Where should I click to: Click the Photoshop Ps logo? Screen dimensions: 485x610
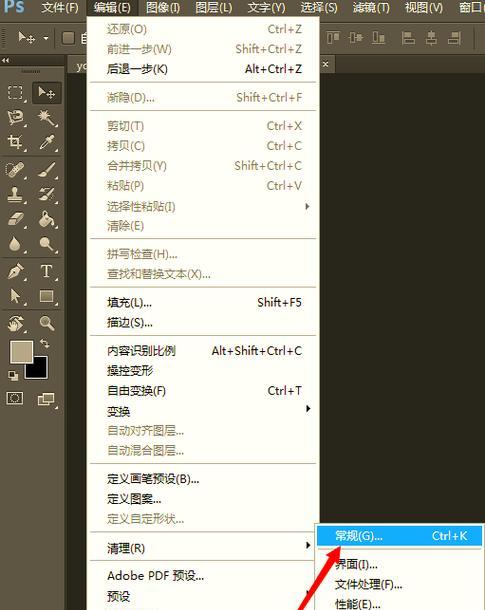coord(14,7)
